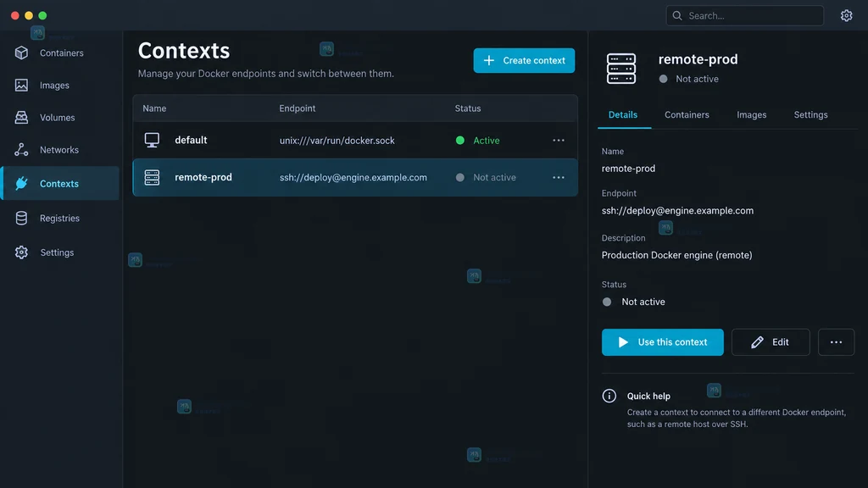The height and width of the screenshot is (488, 868).
Task: Click the Production Docker engine (remote) description
Action: click(x=677, y=255)
